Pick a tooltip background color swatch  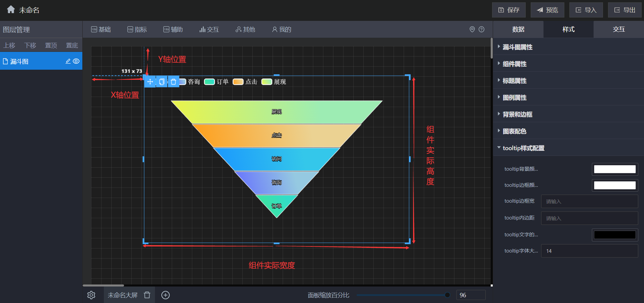coord(614,169)
